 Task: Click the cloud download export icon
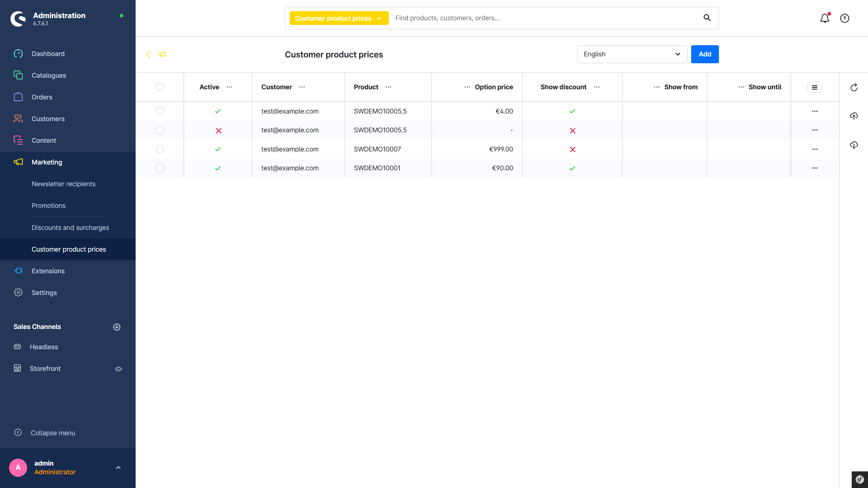(x=854, y=145)
